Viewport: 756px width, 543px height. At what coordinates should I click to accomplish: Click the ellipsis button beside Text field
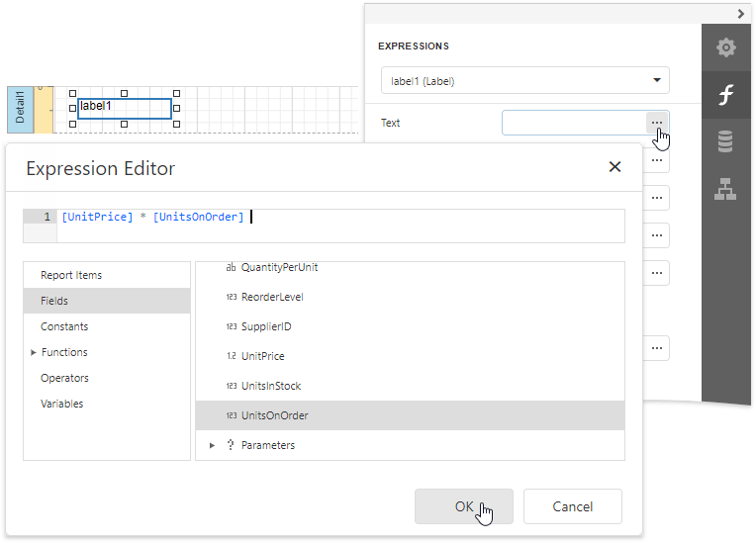click(657, 123)
